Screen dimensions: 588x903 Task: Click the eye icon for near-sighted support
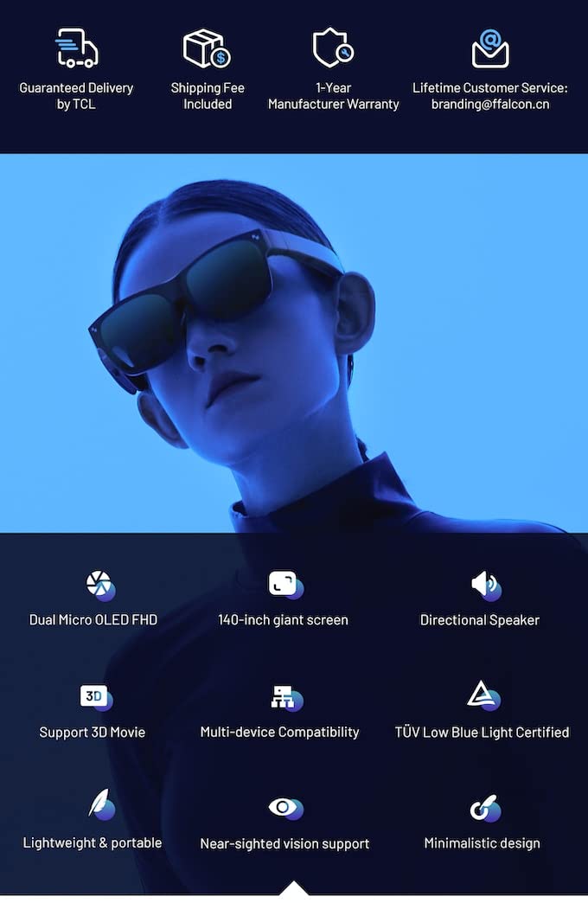click(284, 808)
